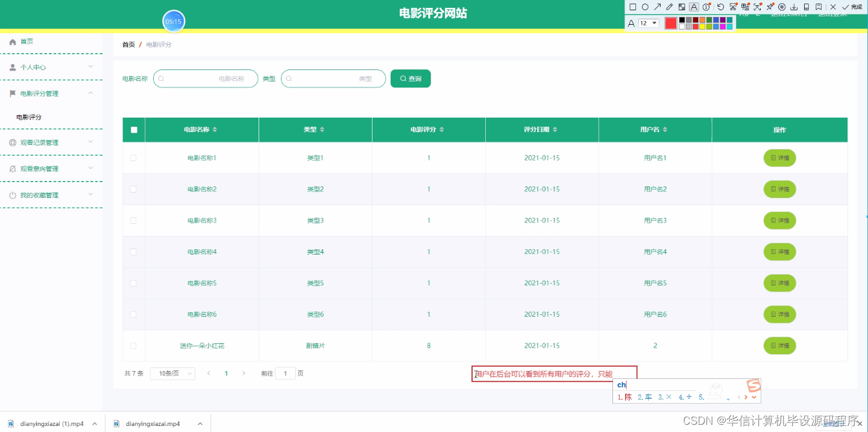Click the 电影名称 search input field
The height and width of the screenshot is (432, 868).
pos(205,78)
